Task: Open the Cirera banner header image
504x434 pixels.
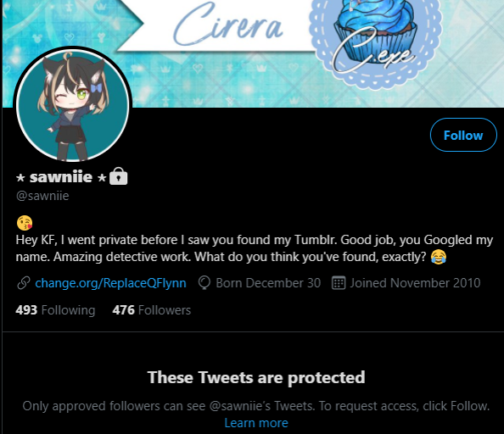Action: [253, 53]
